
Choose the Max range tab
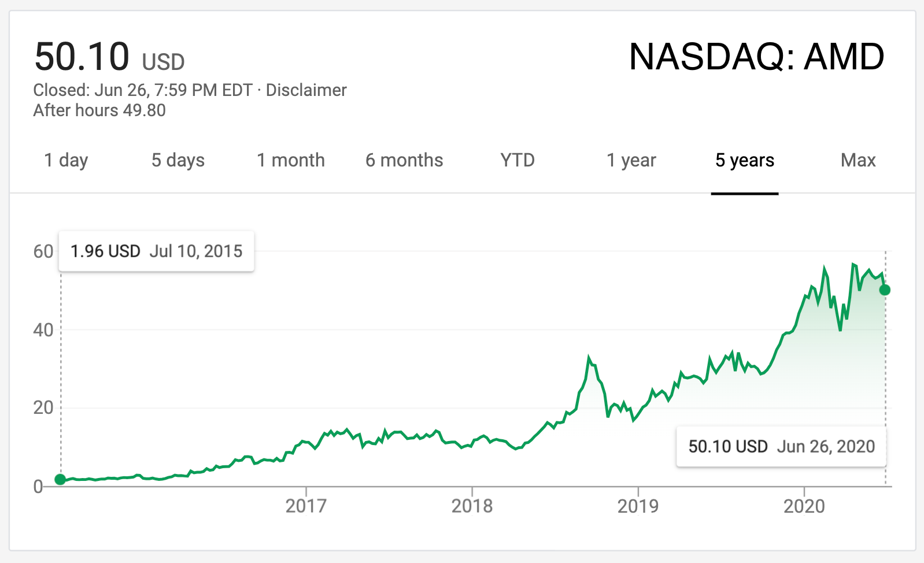[858, 160]
